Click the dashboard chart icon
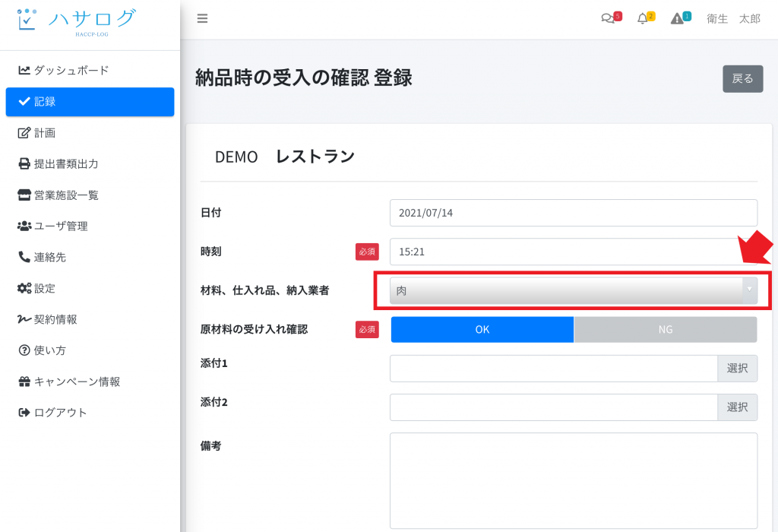778x532 pixels. click(x=24, y=71)
